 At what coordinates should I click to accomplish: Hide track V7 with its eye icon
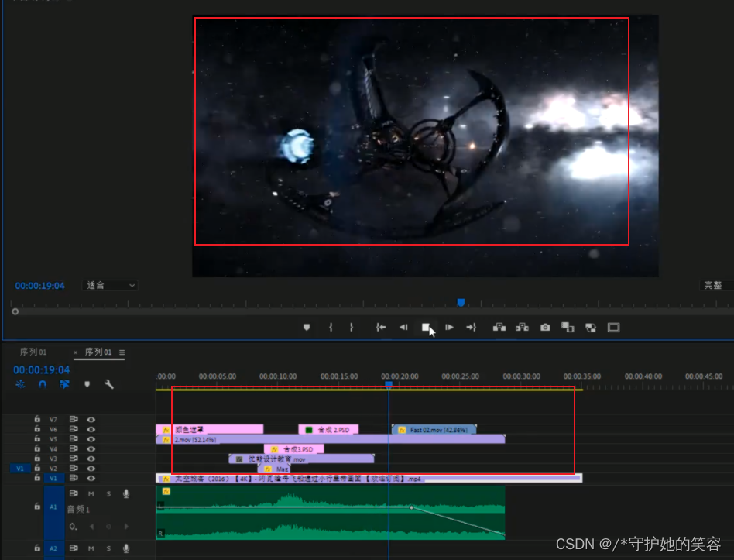pos(91,420)
